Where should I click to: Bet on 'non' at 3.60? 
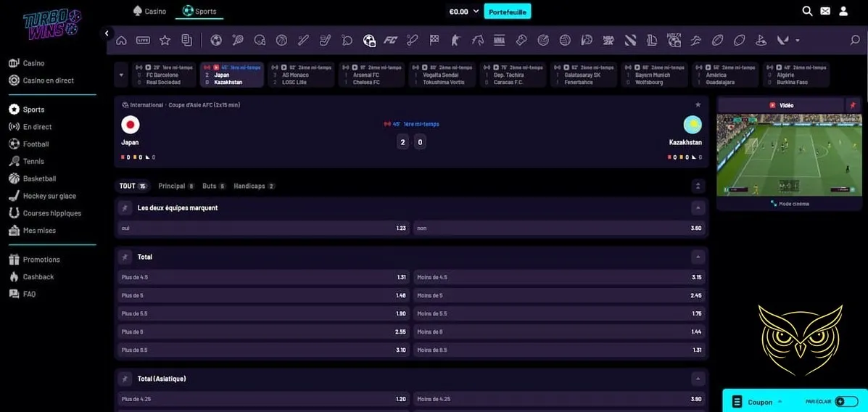560,228
